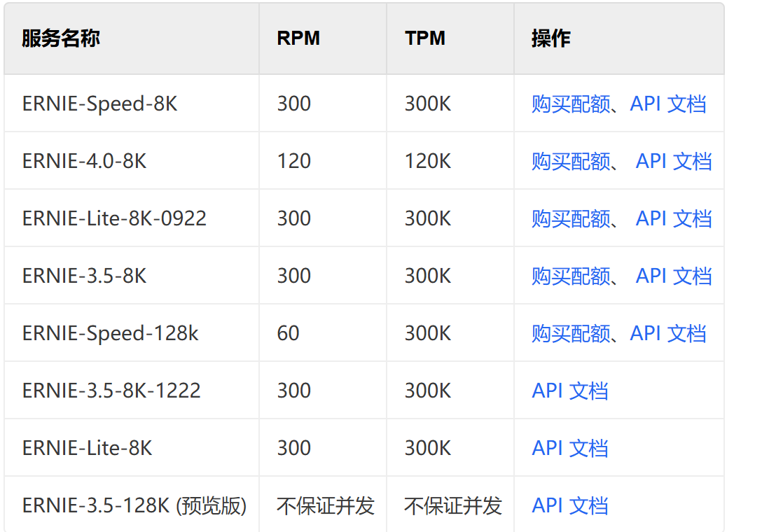Open API 文档 for ERNIE-Speed-128k
Viewport: 762px width, 532px height.
click(x=667, y=333)
